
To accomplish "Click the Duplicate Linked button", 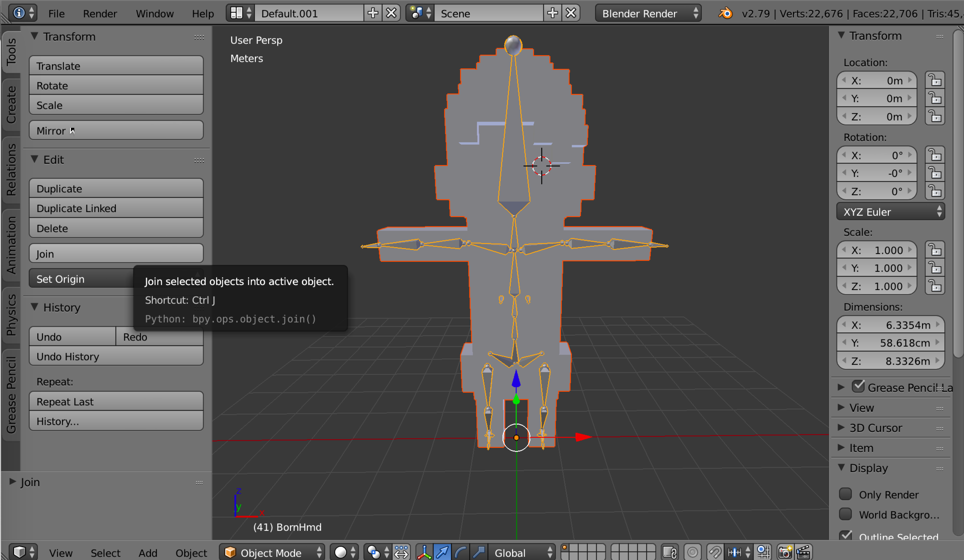I will [116, 208].
